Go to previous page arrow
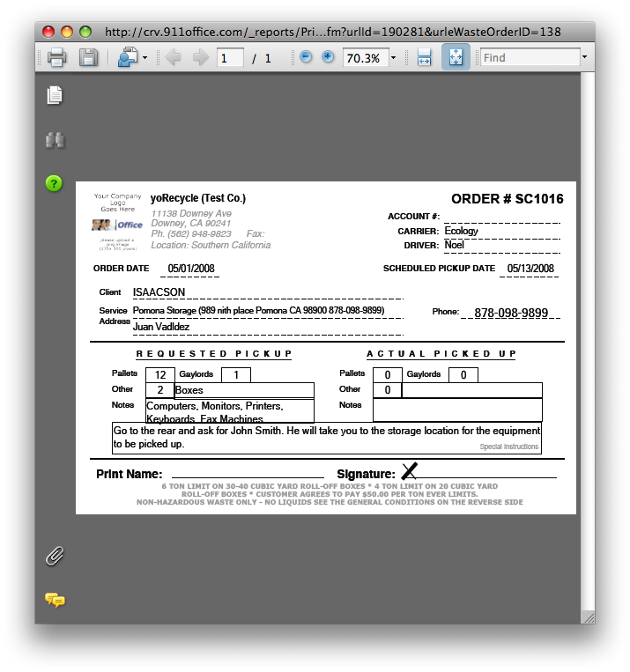This screenshot has height=672, width=630. 173,57
